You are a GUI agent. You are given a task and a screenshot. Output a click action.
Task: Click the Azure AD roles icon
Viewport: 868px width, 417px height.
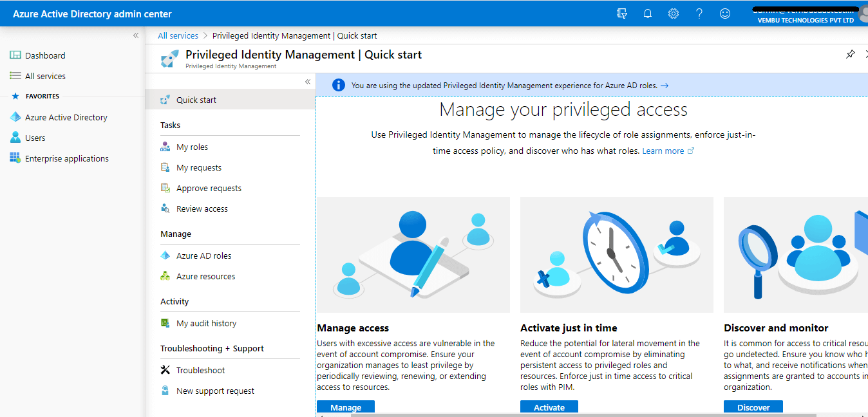click(x=165, y=256)
